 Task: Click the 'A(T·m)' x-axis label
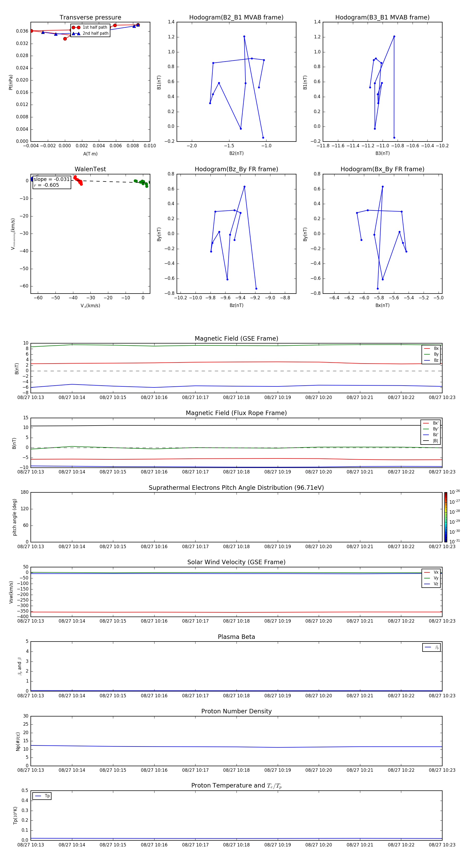[x=90, y=154]
